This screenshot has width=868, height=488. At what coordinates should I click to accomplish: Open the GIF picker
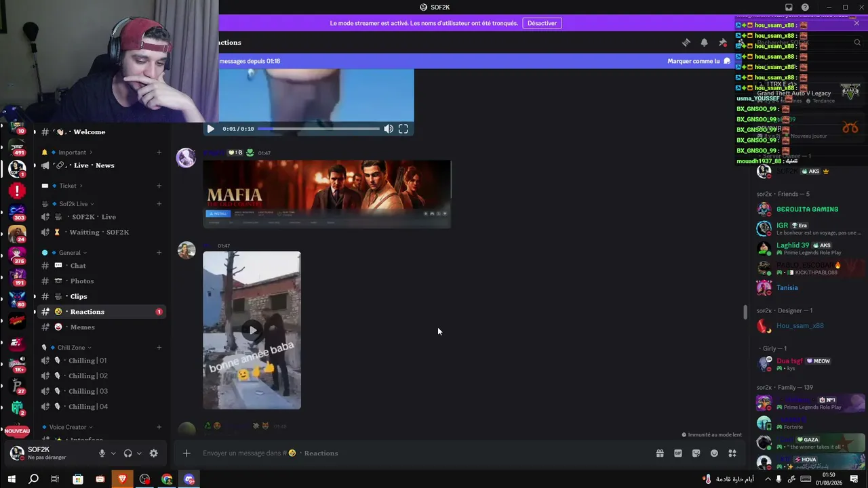coord(678,453)
